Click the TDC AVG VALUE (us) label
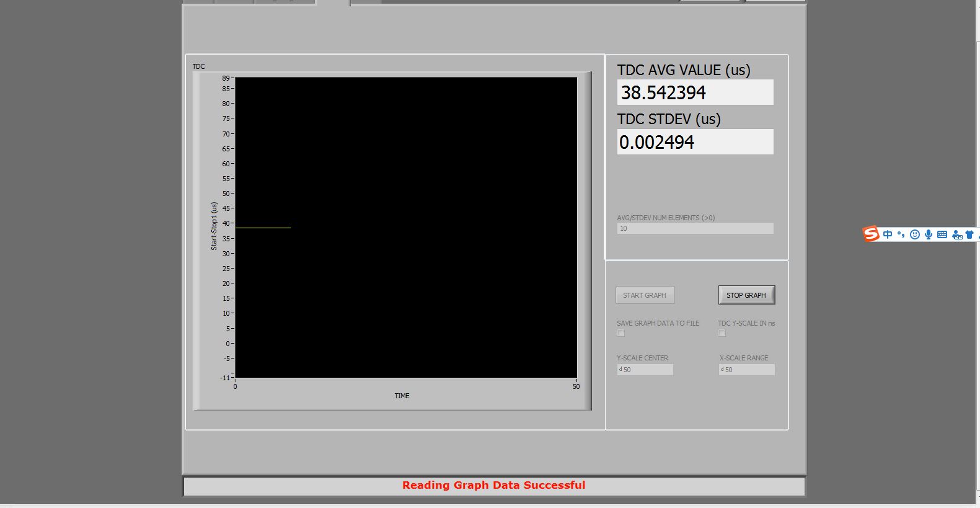Image resolution: width=980 pixels, height=508 pixels. click(x=684, y=70)
